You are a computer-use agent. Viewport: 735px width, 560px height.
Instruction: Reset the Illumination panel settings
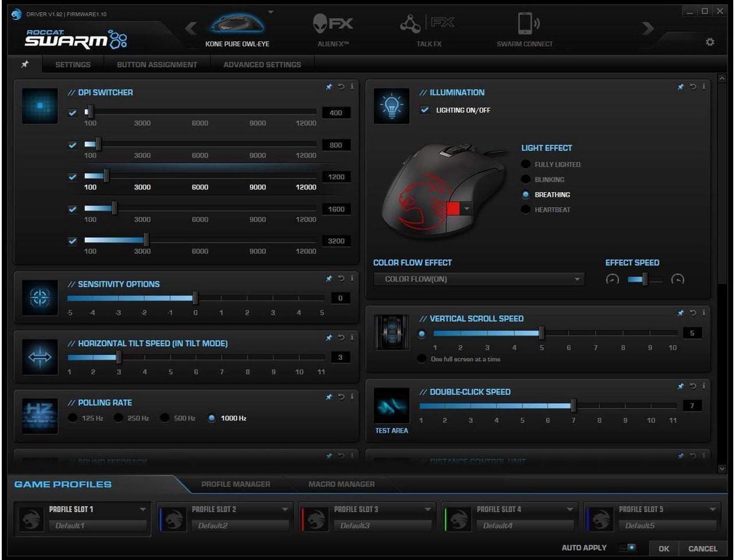point(693,87)
